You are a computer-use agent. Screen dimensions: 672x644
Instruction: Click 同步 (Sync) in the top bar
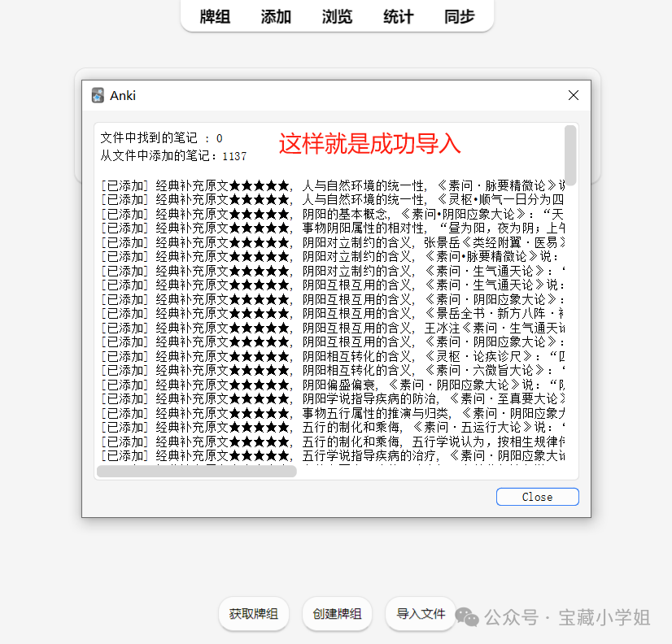pyautogui.click(x=459, y=16)
